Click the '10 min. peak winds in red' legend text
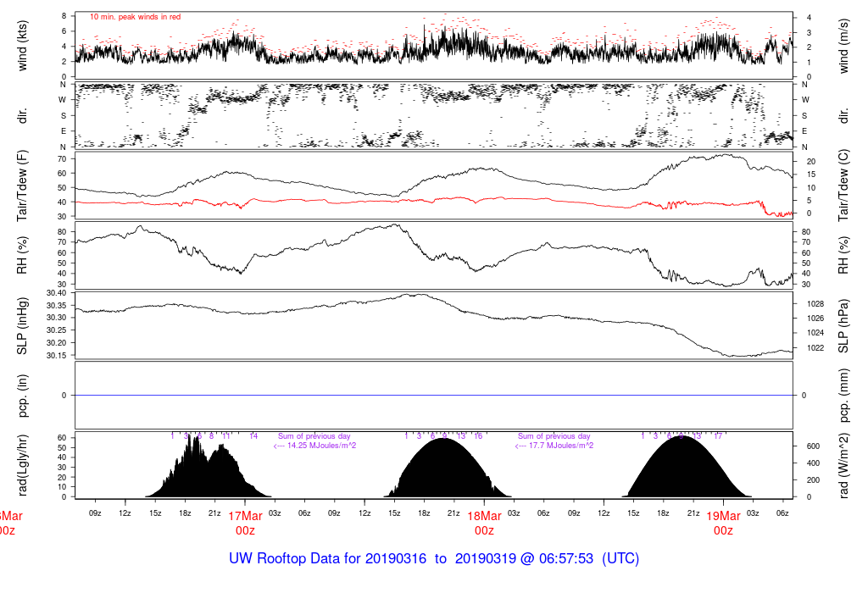Viewport: 868px width, 593px height. (135, 17)
